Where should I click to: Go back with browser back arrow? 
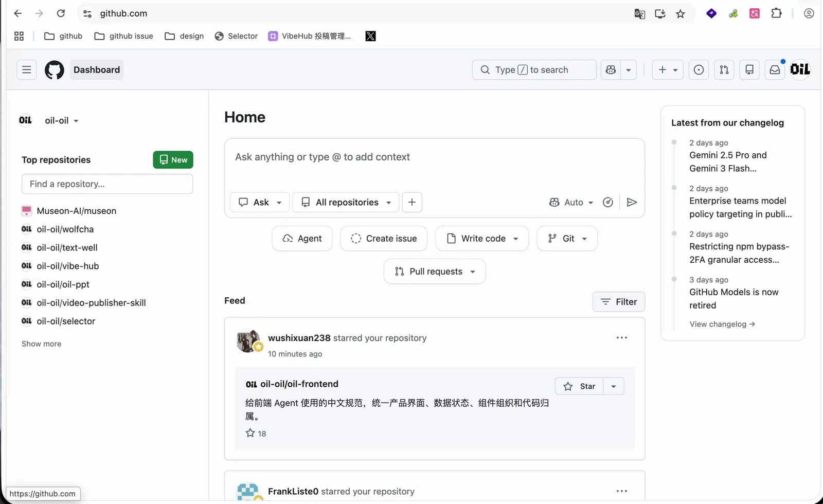click(18, 13)
